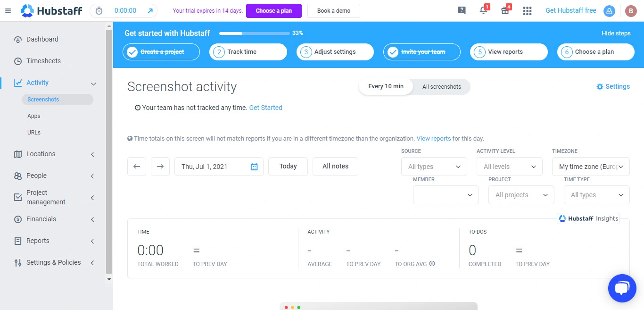Click the Get Started link
This screenshot has width=644, height=310.
point(265,108)
